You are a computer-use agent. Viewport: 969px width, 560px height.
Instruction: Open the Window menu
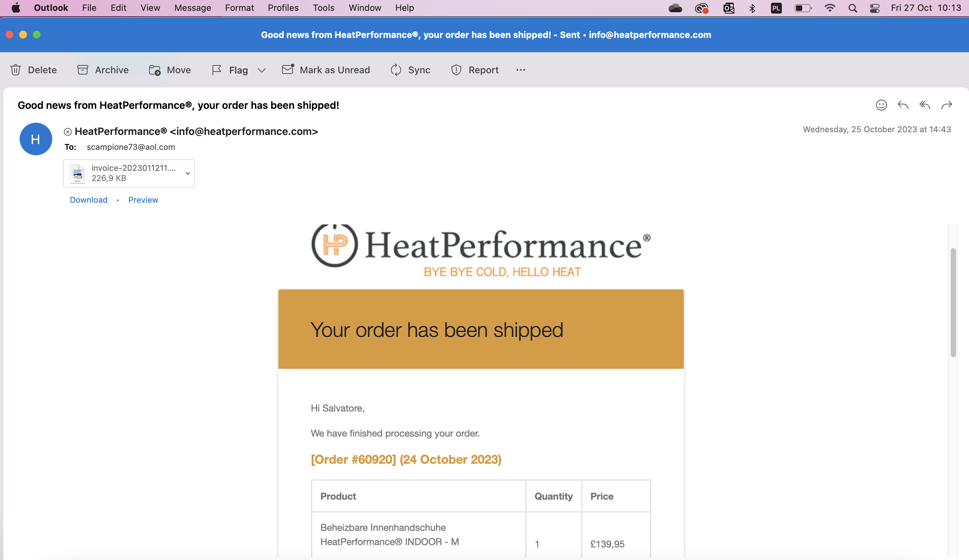pos(364,8)
